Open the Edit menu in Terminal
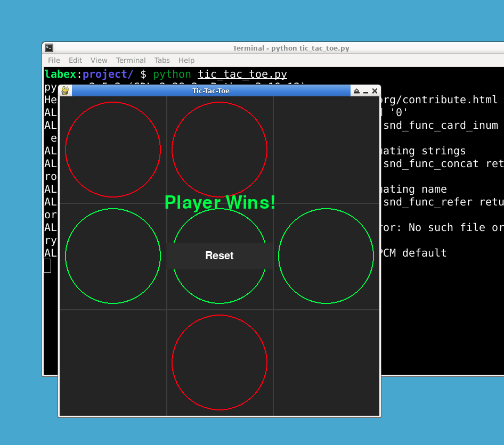Viewport: 504px width, 445px height. pos(75,60)
